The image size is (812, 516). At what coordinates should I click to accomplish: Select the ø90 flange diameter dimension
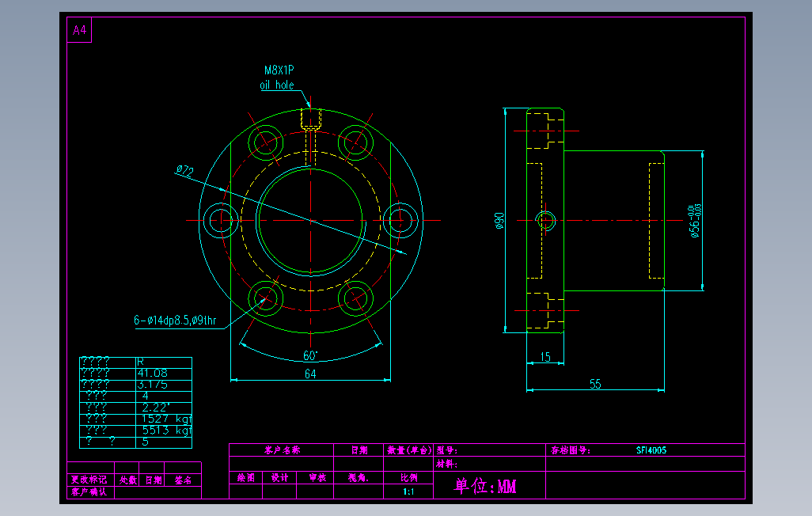pyautogui.click(x=499, y=220)
